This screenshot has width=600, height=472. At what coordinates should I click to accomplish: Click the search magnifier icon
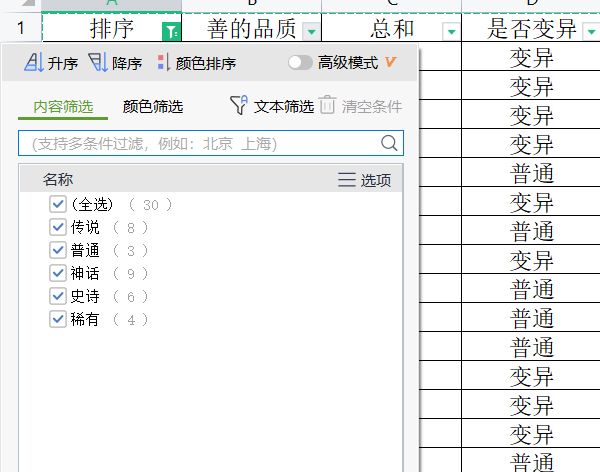point(389,143)
